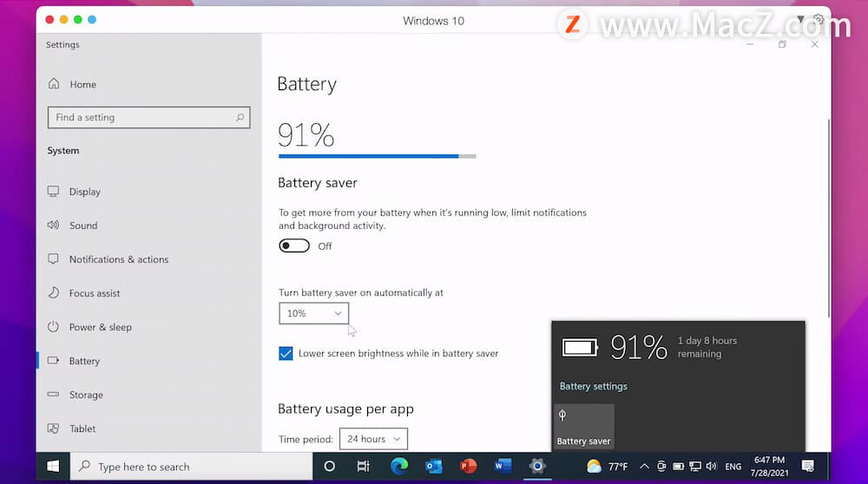Click the battery icon in system tray
The height and width of the screenshot is (484, 868).
tap(678, 467)
